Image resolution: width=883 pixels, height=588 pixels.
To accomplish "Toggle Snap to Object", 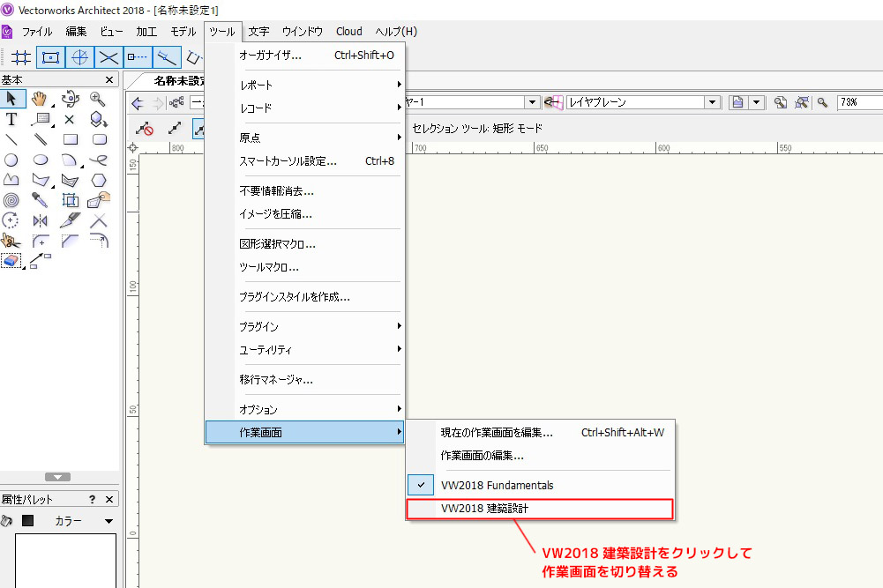I will pyautogui.click(x=50, y=57).
